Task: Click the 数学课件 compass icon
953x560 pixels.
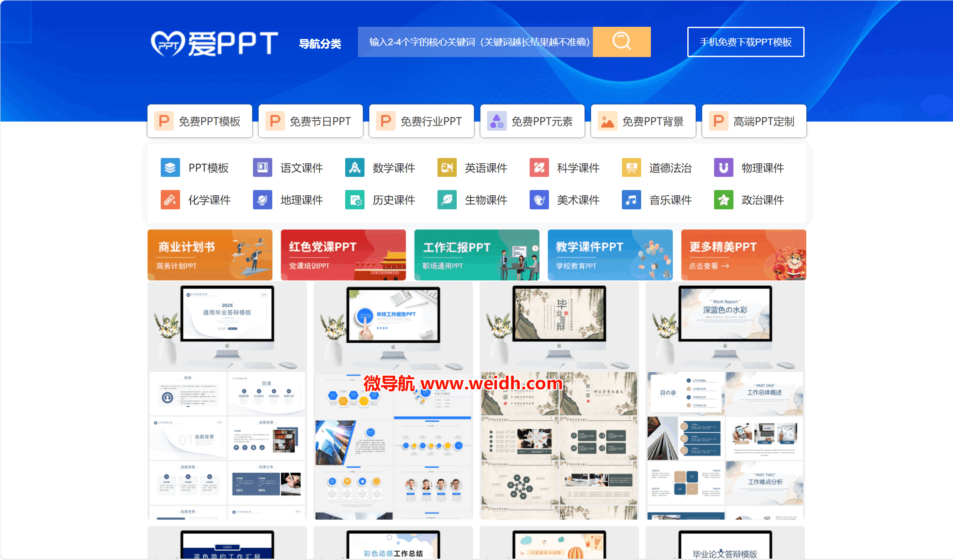Action: pos(355,168)
